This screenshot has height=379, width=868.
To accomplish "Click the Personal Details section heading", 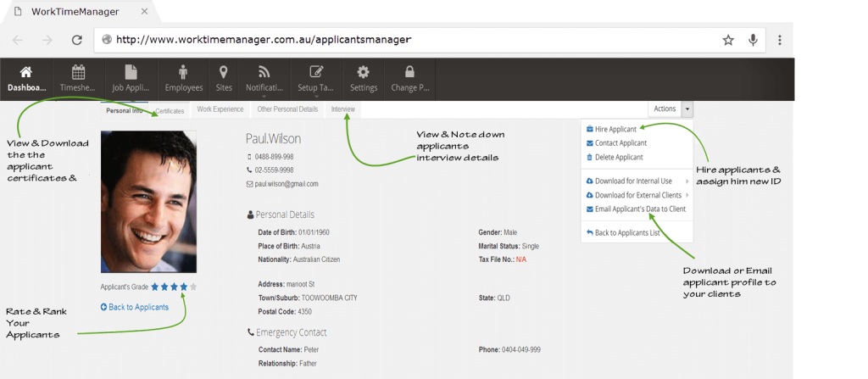I will pos(281,215).
